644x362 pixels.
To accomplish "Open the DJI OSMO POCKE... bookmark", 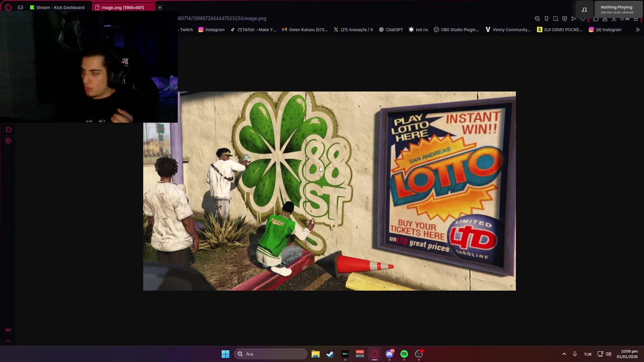I will (559, 30).
